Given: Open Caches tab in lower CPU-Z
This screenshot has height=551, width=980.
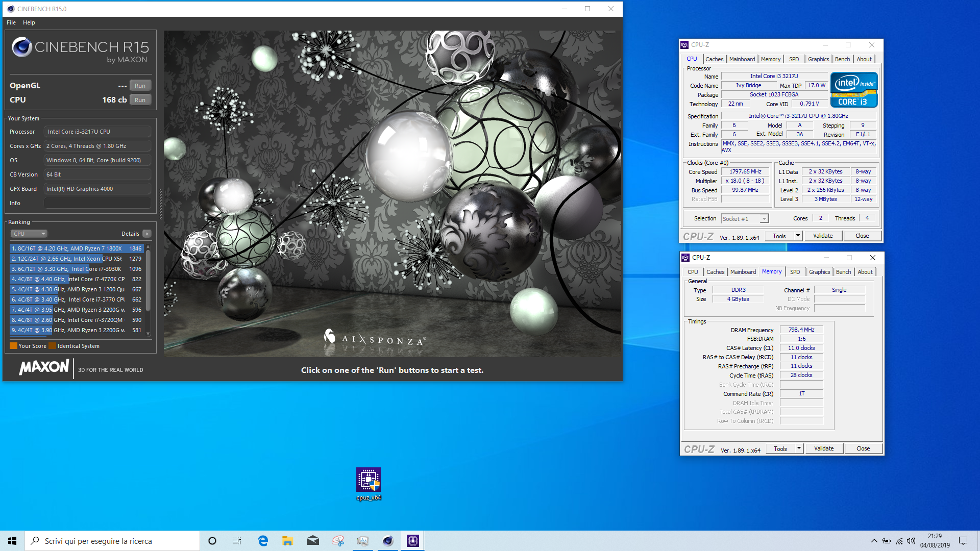Looking at the screenshot, I should (715, 272).
